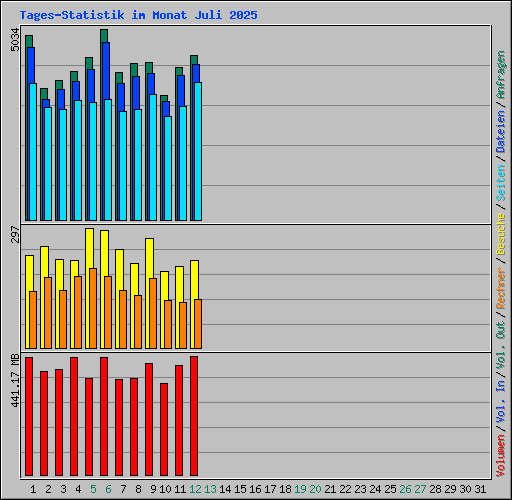512x500 pixels.
Task: Click the tallest green Anfragen bar on day 6
Action: click(x=104, y=36)
